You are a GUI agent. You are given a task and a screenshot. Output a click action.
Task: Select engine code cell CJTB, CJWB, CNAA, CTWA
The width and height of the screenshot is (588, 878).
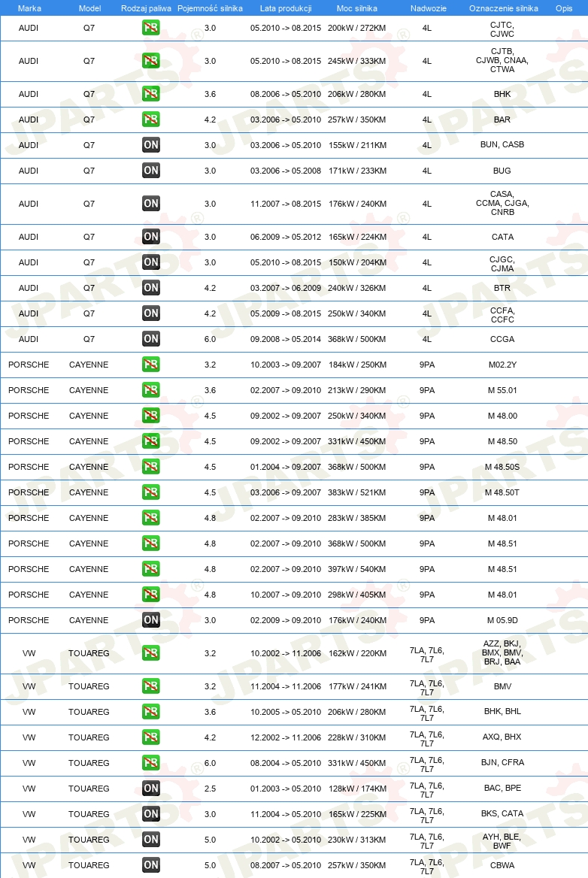pos(502,60)
